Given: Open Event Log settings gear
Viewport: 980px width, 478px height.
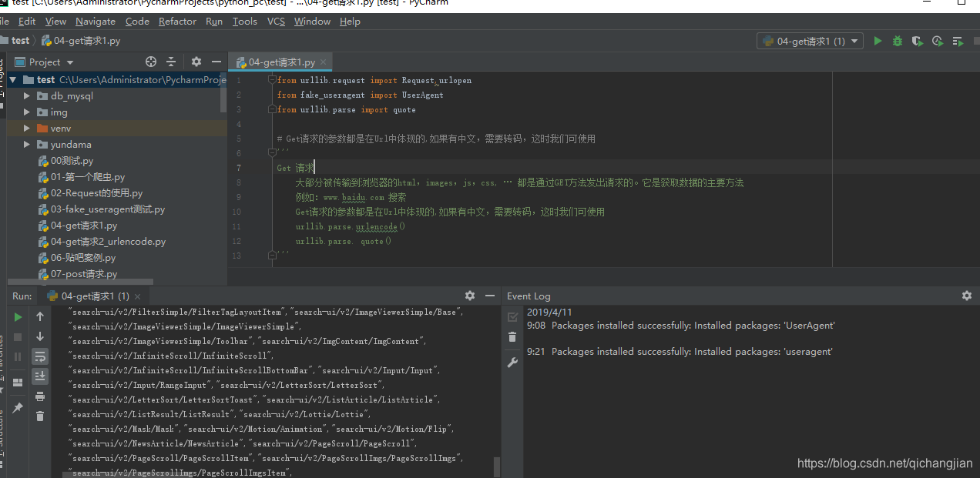Looking at the screenshot, I should (x=967, y=296).
